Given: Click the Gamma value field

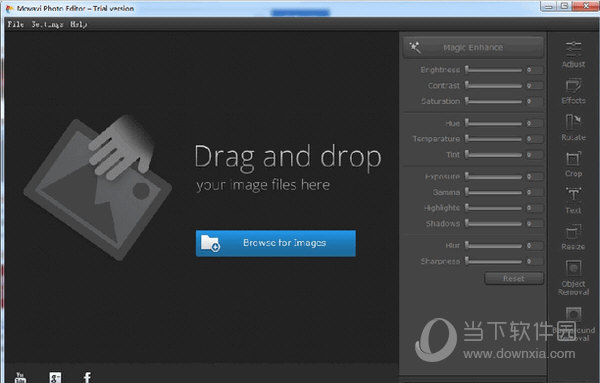Looking at the screenshot, I should tap(534, 192).
